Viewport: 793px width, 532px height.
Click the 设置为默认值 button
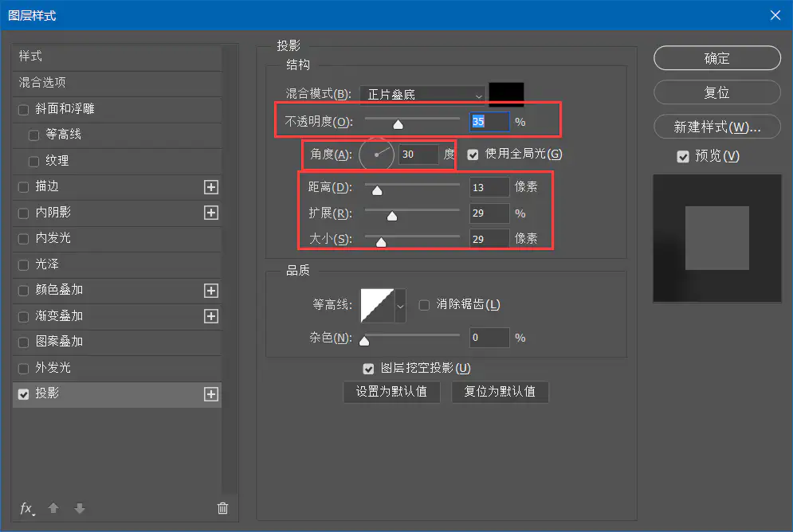point(391,392)
